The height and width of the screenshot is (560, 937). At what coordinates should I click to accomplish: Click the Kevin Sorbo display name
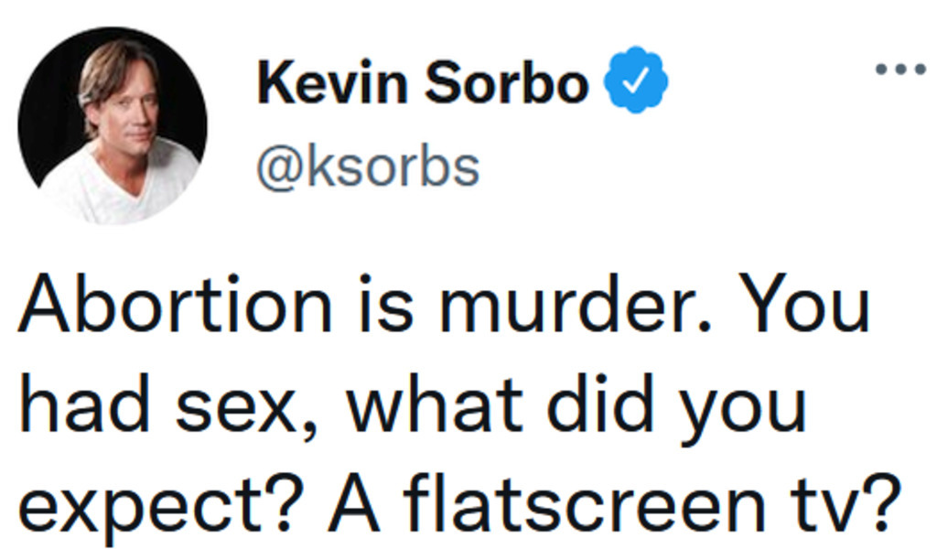pos(422,82)
